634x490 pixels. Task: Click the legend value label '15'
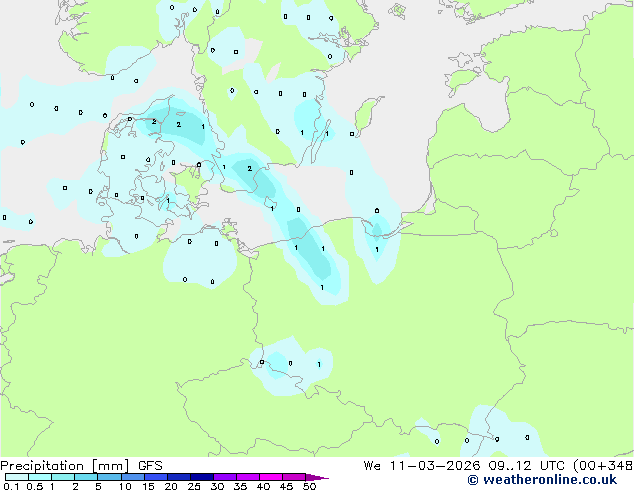point(148,486)
